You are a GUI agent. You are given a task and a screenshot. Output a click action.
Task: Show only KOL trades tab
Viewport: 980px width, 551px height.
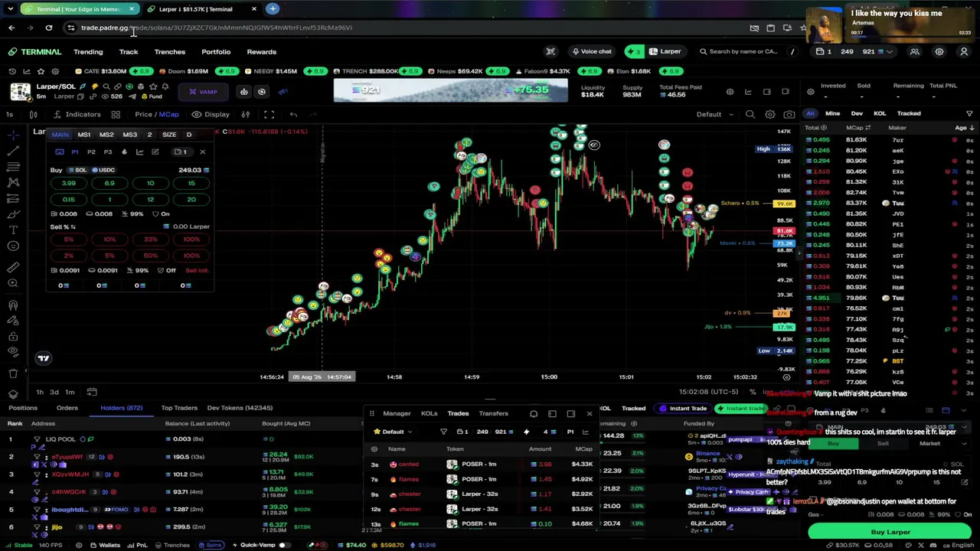(x=880, y=113)
